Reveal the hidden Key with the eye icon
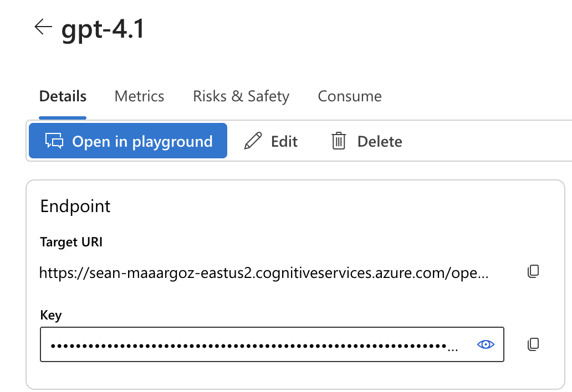572x392 pixels. tap(486, 344)
